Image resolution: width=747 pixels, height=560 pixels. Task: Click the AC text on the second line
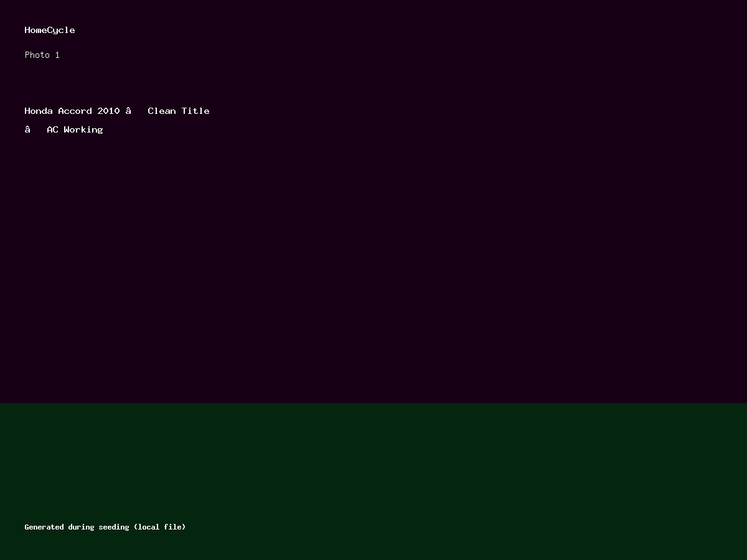[x=52, y=129]
